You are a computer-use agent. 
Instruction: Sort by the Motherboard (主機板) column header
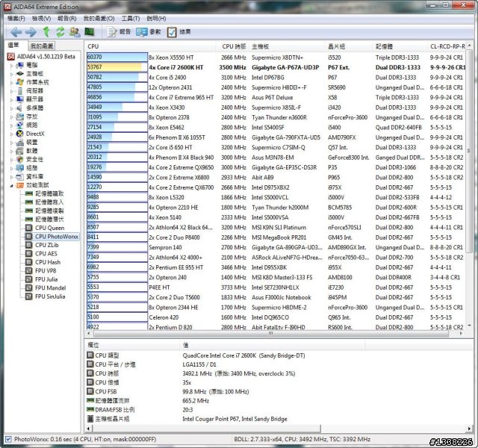[288, 46]
